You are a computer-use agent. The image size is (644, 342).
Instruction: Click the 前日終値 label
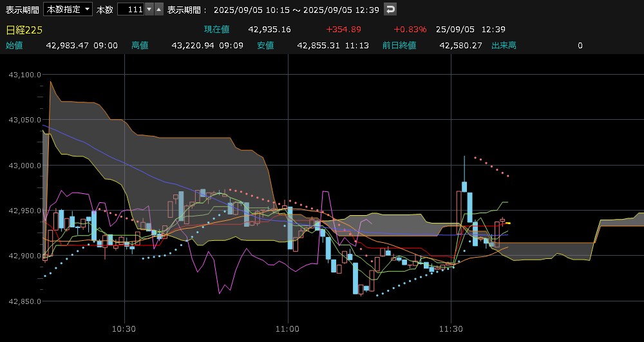click(399, 46)
